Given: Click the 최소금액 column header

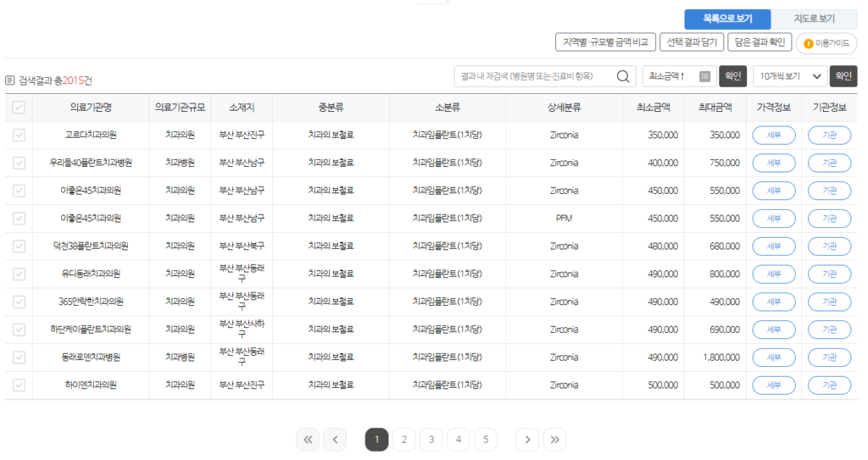Looking at the screenshot, I should [x=654, y=108].
